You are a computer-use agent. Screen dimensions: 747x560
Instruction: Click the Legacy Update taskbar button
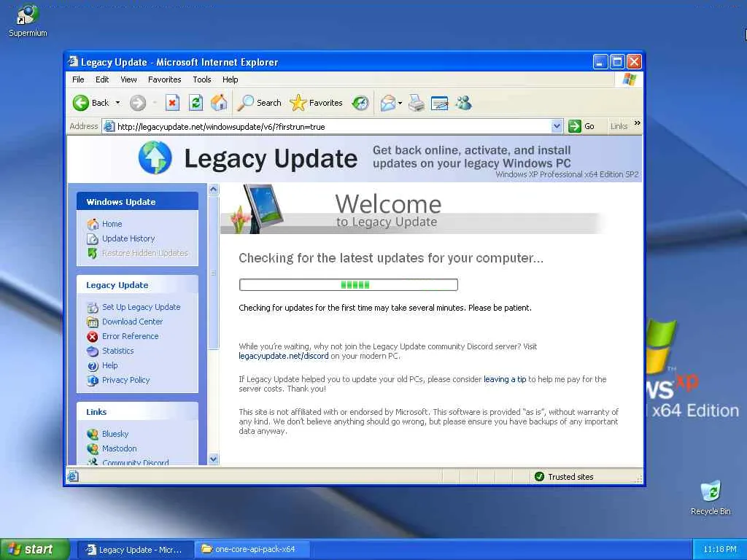click(135, 549)
